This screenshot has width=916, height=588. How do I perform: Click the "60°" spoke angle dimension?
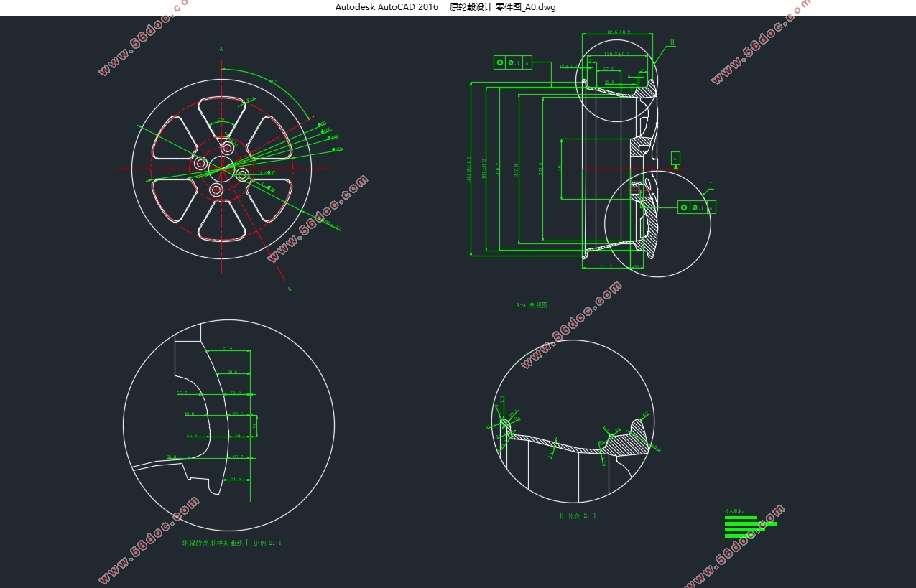pyautogui.click(x=221, y=121)
